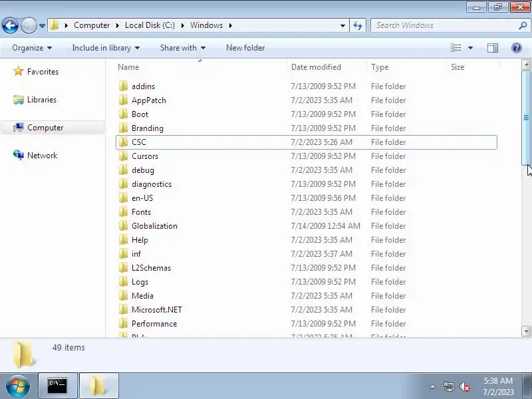Select the Globalization folder icon
532x399 pixels.
point(124,225)
